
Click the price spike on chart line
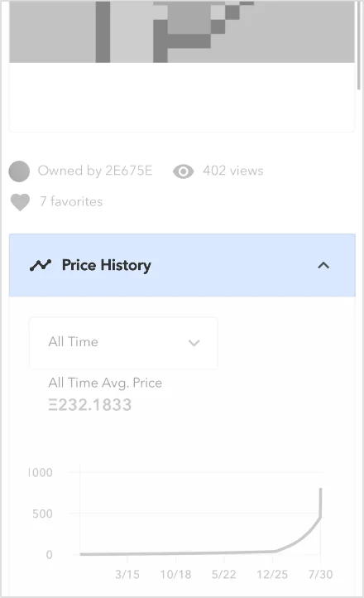click(321, 503)
